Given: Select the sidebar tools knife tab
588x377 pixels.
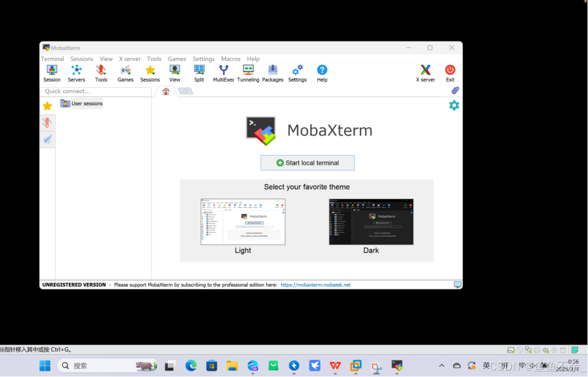Looking at the screenshot, I should (48, 123).
